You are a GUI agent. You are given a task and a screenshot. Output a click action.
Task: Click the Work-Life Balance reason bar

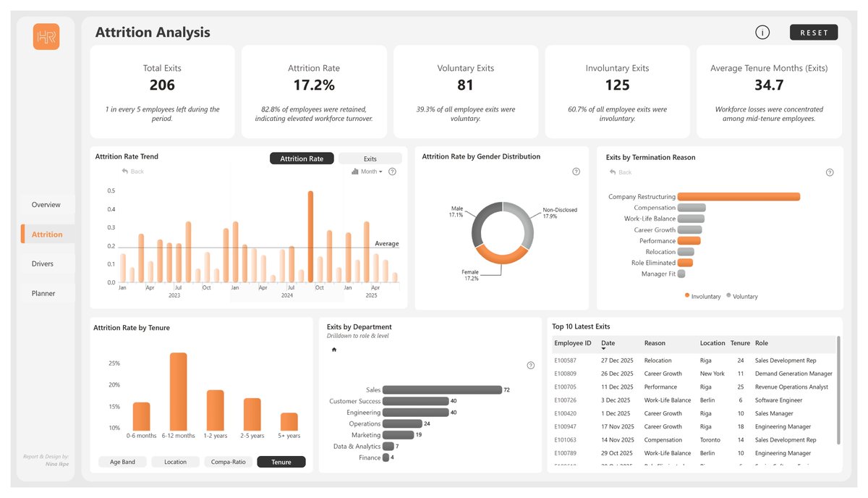click(691, 219)
